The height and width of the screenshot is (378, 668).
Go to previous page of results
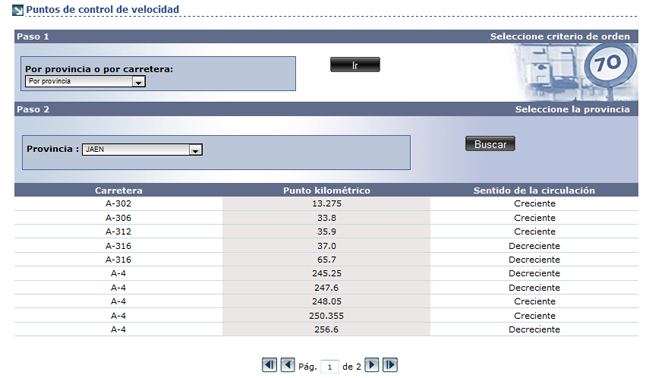288,365
